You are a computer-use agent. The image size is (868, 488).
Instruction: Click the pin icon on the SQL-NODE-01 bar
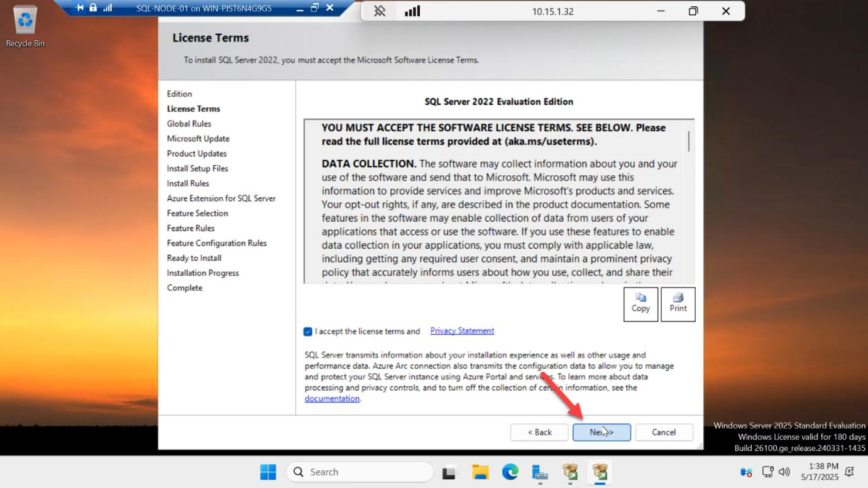pos(80,8)
